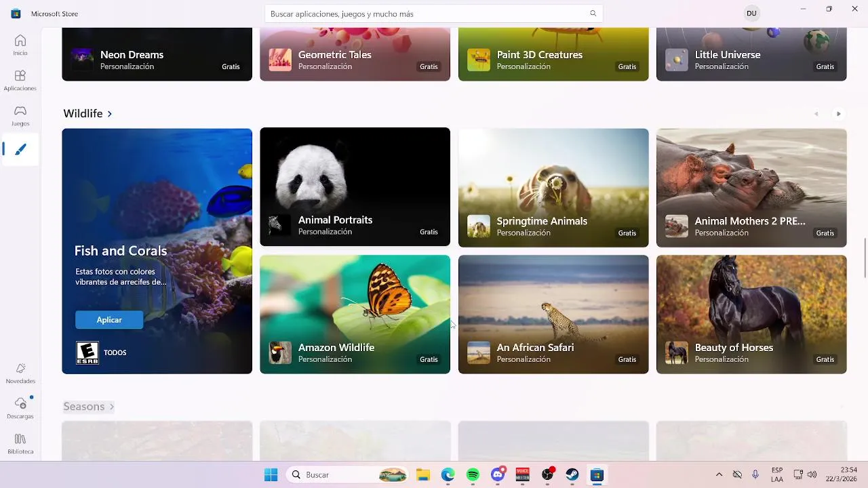The height and width of the screenshot is (488, 868).
Task: Open Microsoft Edge from the taskbar
Action: click(x=448, y=475)
